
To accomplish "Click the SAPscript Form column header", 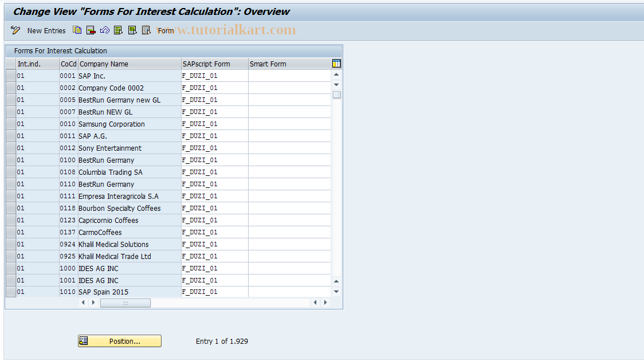I will point(214,64).
